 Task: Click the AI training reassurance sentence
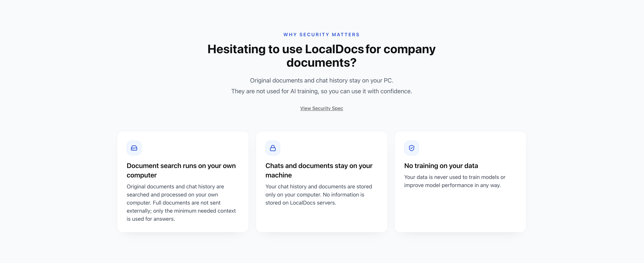click(321, 91)
